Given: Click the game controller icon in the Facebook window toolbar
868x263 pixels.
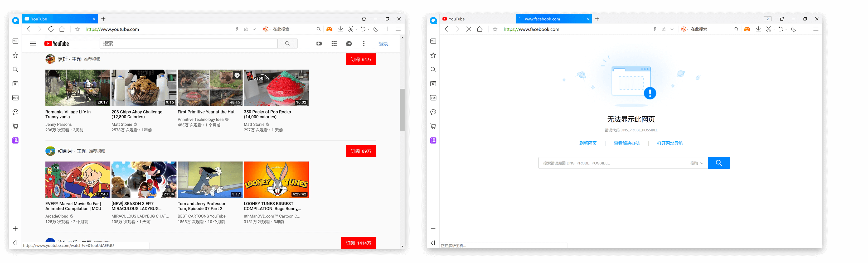Looking at the screenshot, I should click(747, 29).
